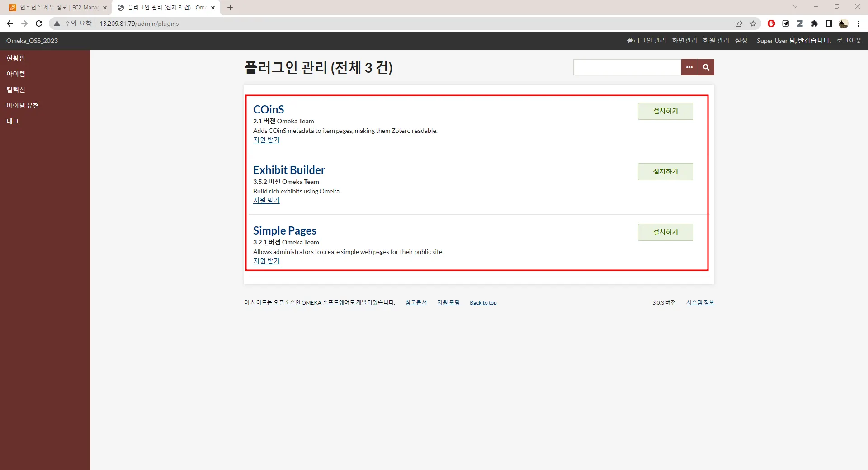Screen dimensions: 868x470
Task: Click 설정 in top navigation
Action: pyautogui.click(x=741, y=41)
